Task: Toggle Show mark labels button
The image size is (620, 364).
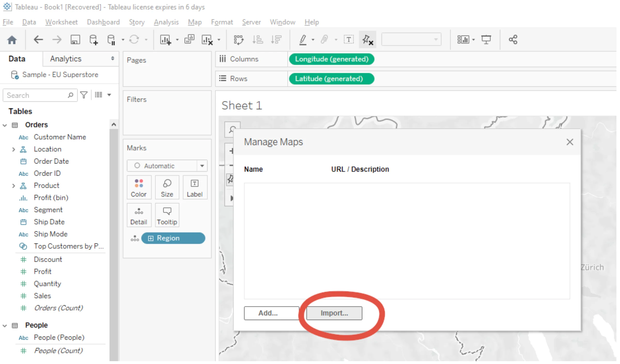Action: (349, 40)
